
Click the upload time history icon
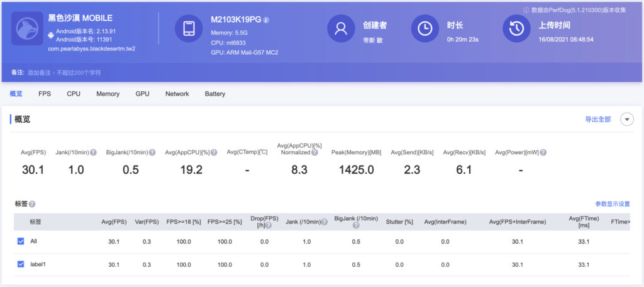(517, 28)
